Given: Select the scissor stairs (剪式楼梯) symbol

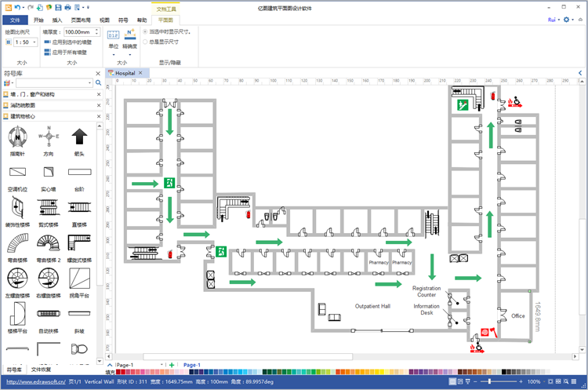Looking at the screenshot, I should (48, 207).
